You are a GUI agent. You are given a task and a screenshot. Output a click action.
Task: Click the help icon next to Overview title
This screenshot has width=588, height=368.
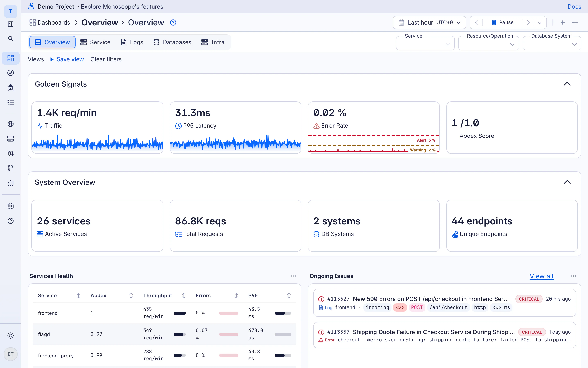coord(173,23)
